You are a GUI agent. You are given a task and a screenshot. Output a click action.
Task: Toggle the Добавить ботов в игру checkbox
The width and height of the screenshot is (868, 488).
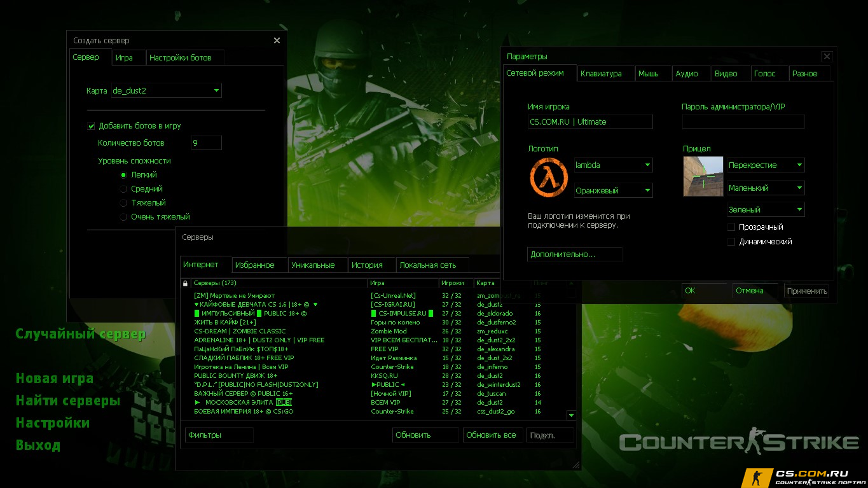point(92,126)
